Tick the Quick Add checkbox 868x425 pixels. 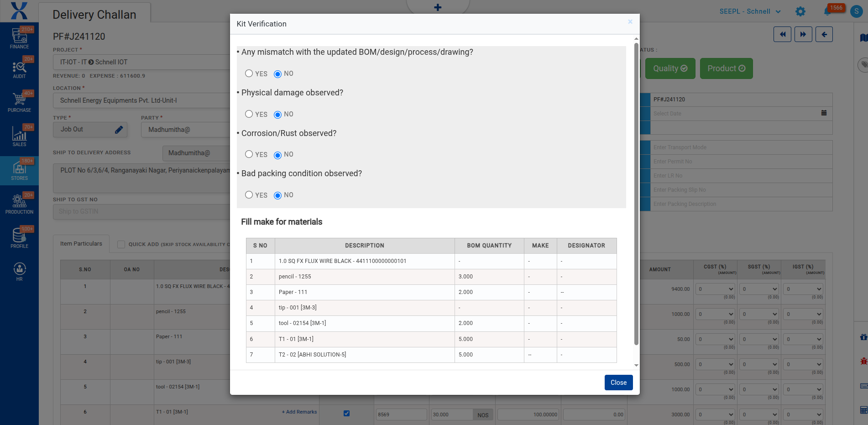point(121,244)
